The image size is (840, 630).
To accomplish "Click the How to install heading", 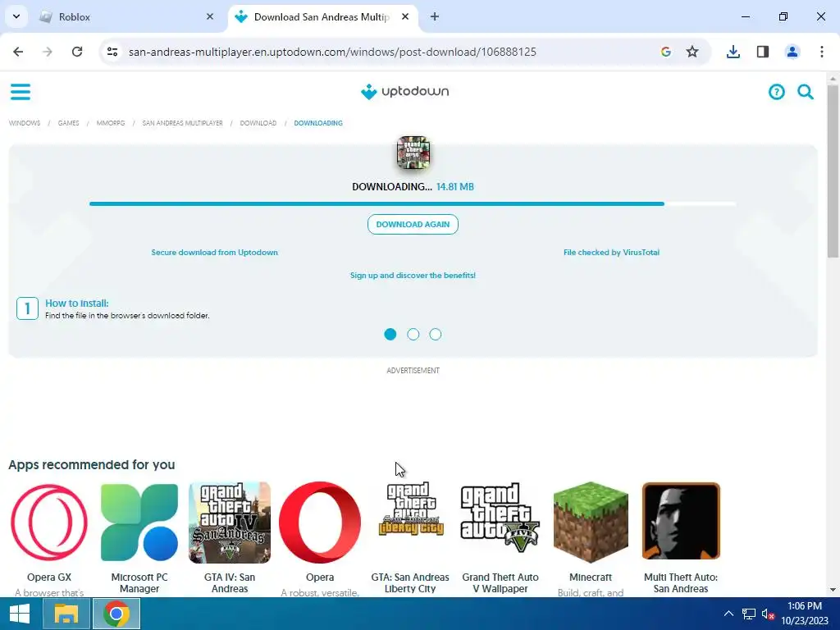I will point(76,304).
